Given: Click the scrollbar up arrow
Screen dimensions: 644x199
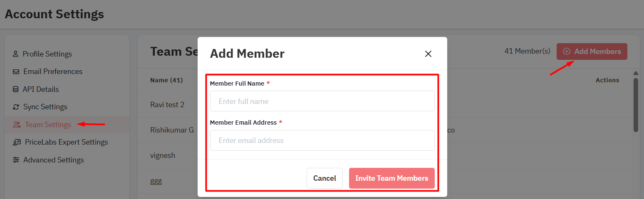Looking at the screenshot, I should pos(636,74).
